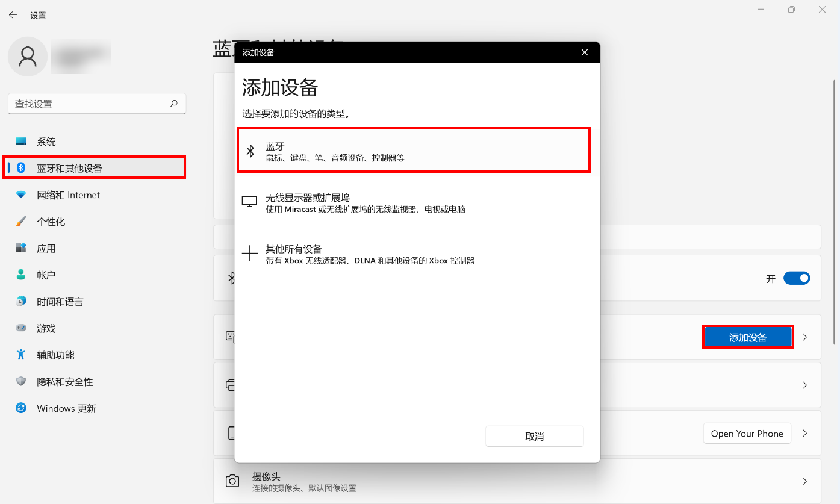
Task: Click the Bluetooth icon in the sidebar
Action: 21,168
